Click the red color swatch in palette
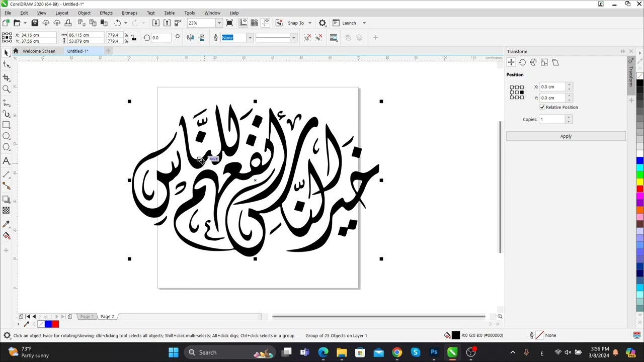 pyautogui.click(x=640, y=189)
